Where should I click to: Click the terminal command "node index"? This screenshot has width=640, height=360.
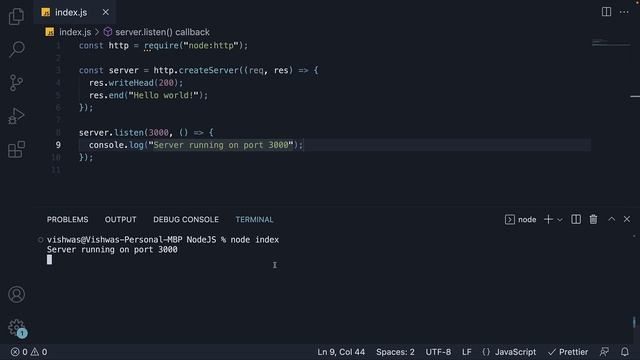255,240
